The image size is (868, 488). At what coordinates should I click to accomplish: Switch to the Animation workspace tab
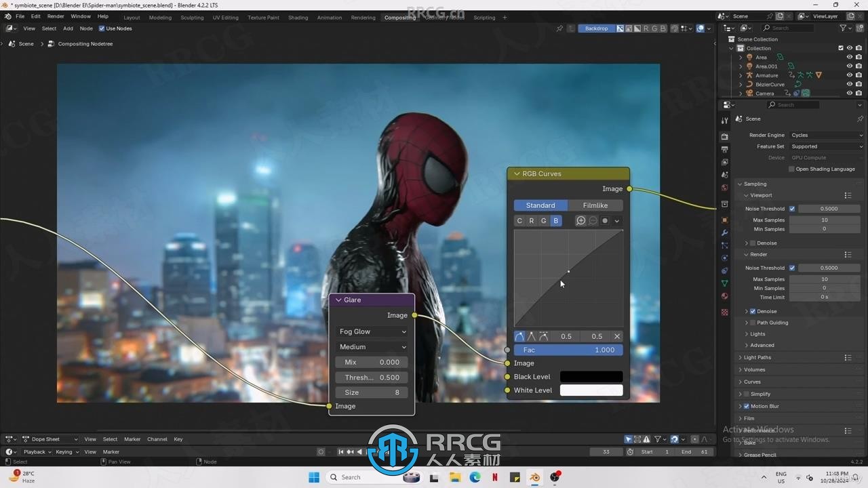(x=330, y=18)
